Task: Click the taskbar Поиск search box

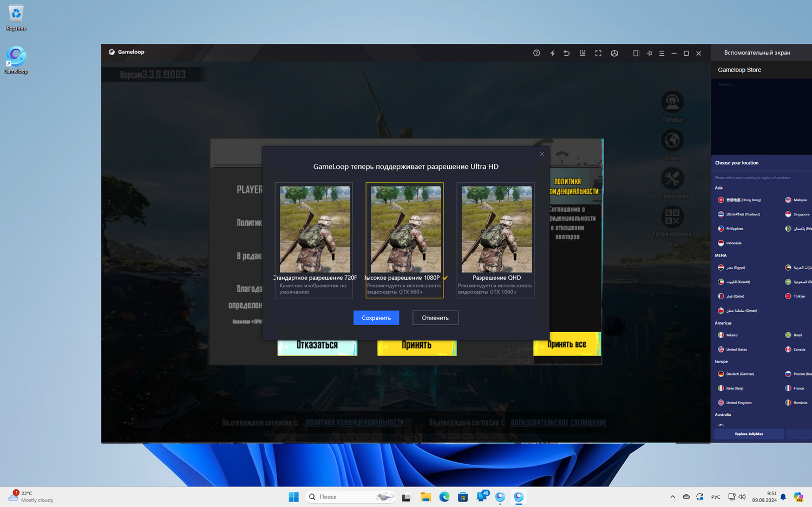Action: (x=351, y=497)
